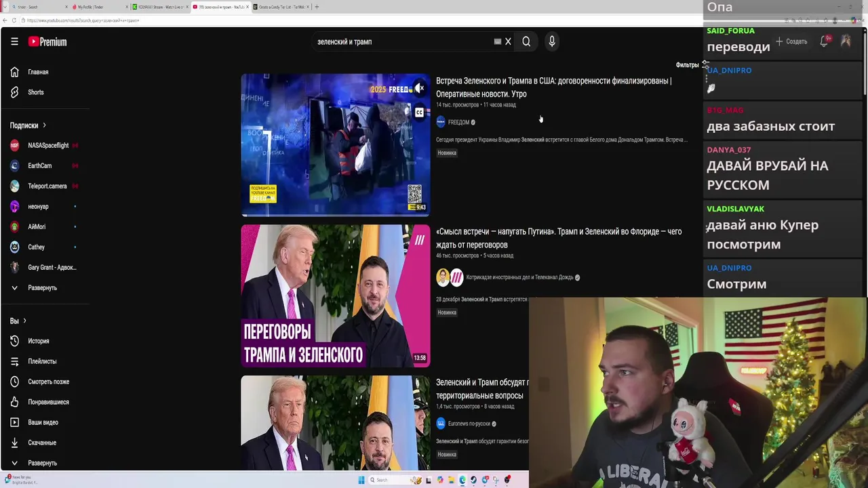Go to YouTube Premium home logo

(47, 41)
